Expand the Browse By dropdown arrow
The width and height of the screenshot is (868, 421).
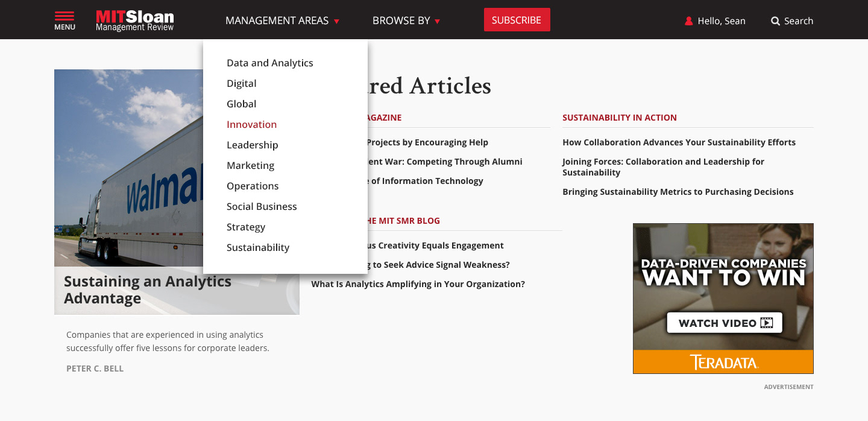438,21
